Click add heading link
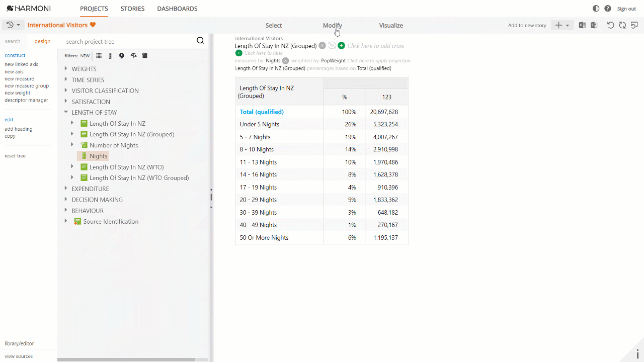 click(19, 129)
